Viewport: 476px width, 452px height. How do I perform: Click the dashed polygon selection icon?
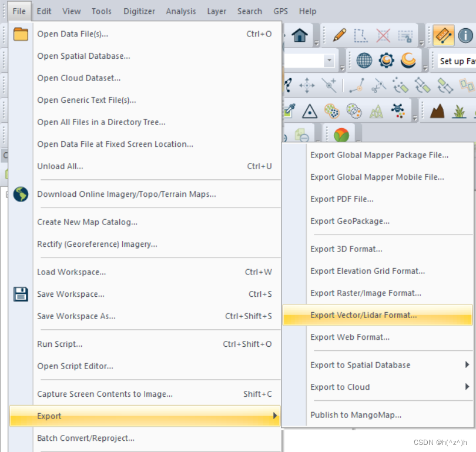pos(361,35)
